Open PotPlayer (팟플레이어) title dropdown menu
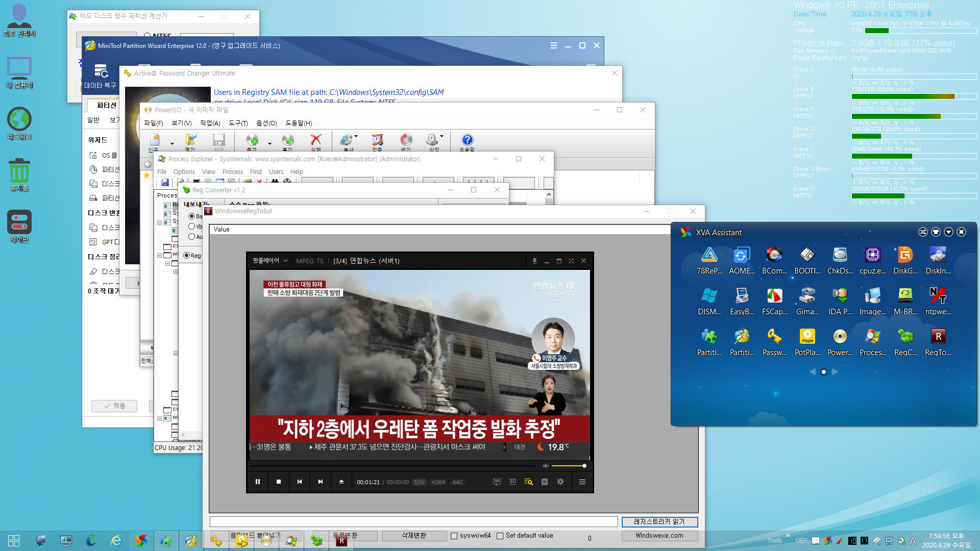The image size is (980, 551). (x=270, y=261)
